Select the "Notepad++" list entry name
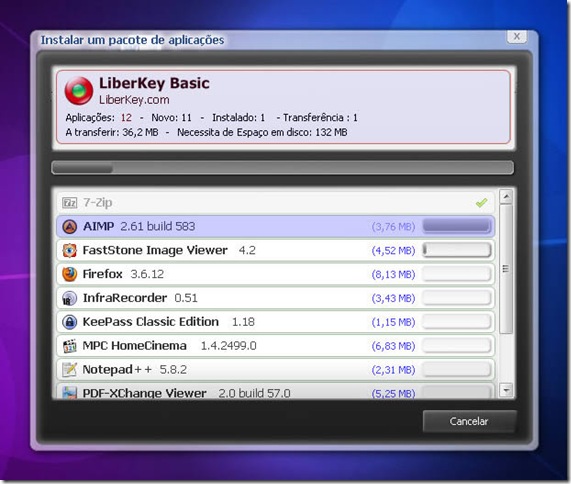The width and height of the screenshot is (571, 484). pyautogui.click(x=117, y=370)
